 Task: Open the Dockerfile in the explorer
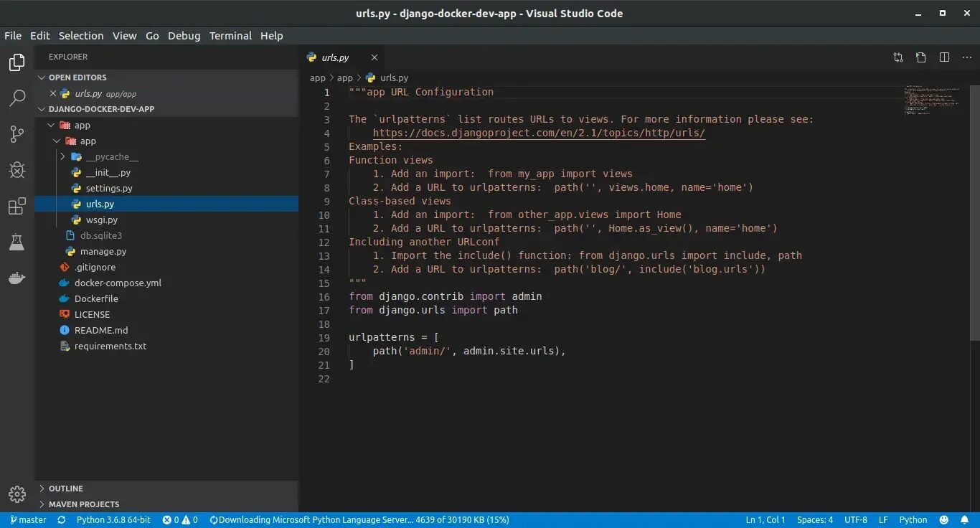(x=166, y=299)
